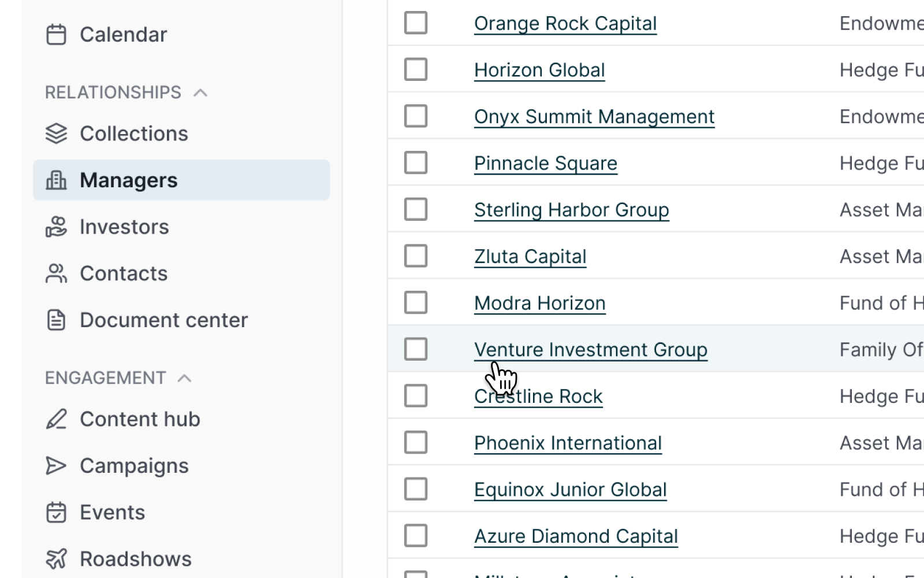Screen dimensions: 924x578
Task: Click the Roadshows airplane icon
Action: click(56, 559)
